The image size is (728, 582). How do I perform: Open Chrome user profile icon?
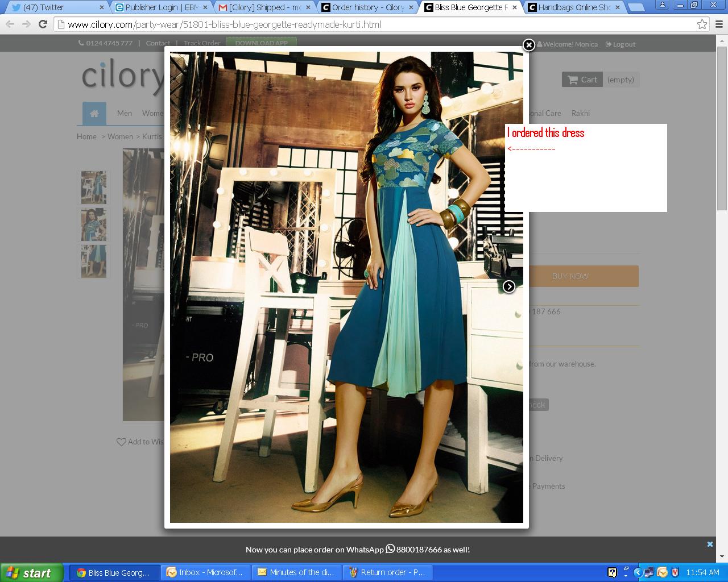tap(663, 5)
